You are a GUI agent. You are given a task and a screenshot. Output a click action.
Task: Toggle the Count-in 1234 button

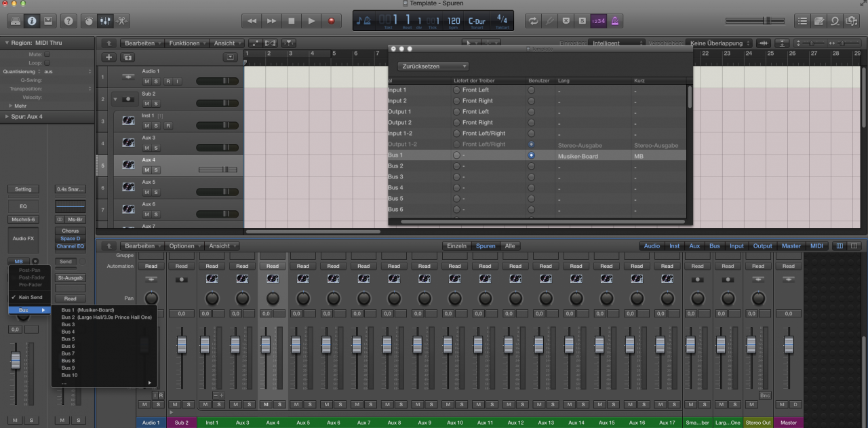tap(599, 21)
